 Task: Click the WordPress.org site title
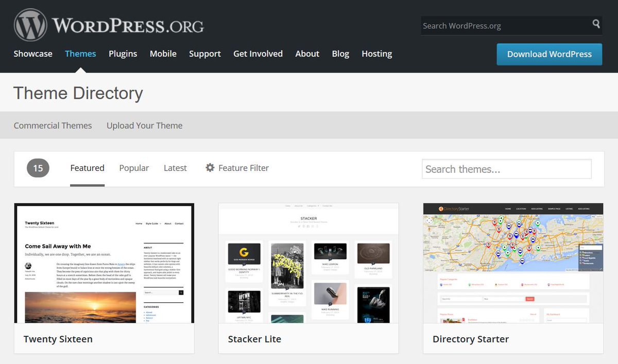128,25
